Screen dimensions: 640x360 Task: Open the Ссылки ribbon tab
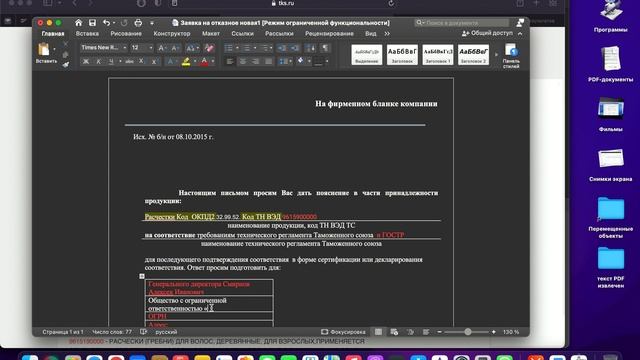pos(242,33)
